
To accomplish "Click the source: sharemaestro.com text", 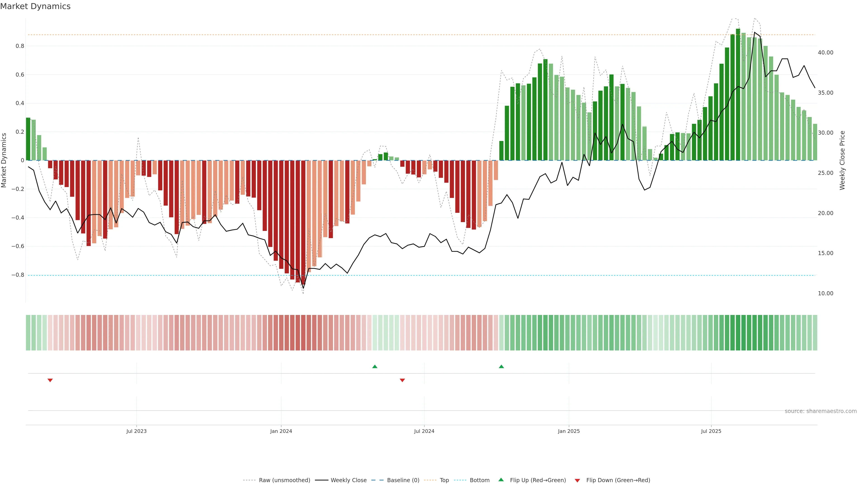I will tap(821, 411).
